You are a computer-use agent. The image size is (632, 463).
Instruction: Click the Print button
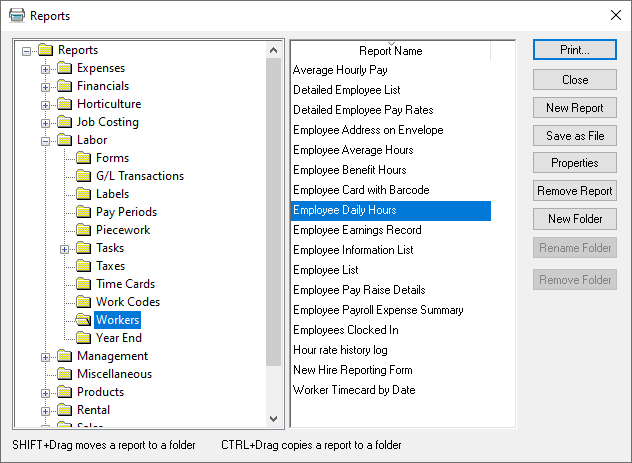click(x=574, y=49)
